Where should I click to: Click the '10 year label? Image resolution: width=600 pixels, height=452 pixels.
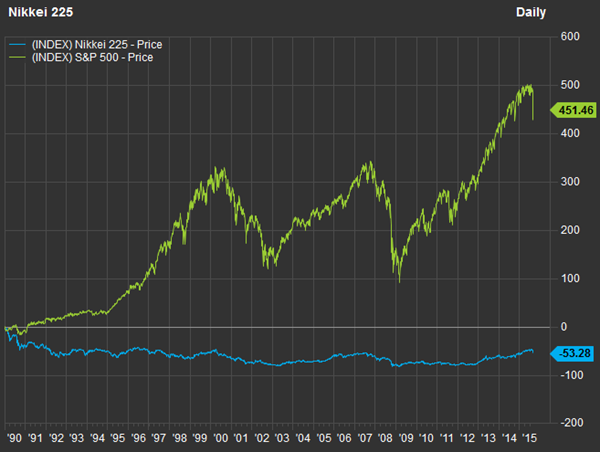click(426, 438)
